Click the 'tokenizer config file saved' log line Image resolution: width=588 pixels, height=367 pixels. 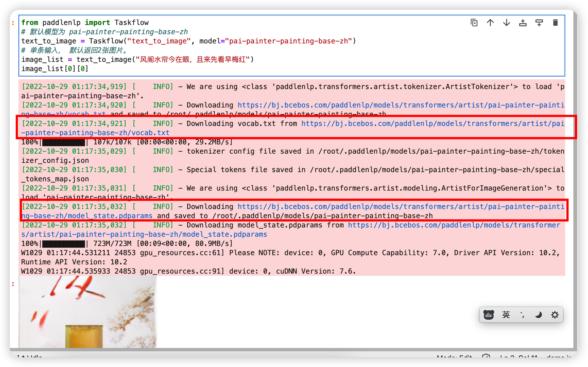(293, 156)
